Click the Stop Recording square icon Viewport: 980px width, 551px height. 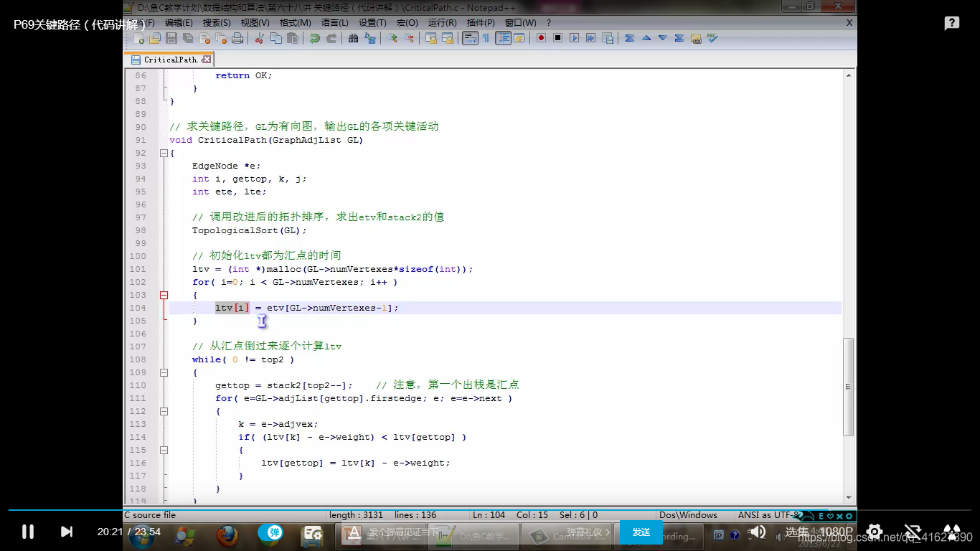(557, 38)
